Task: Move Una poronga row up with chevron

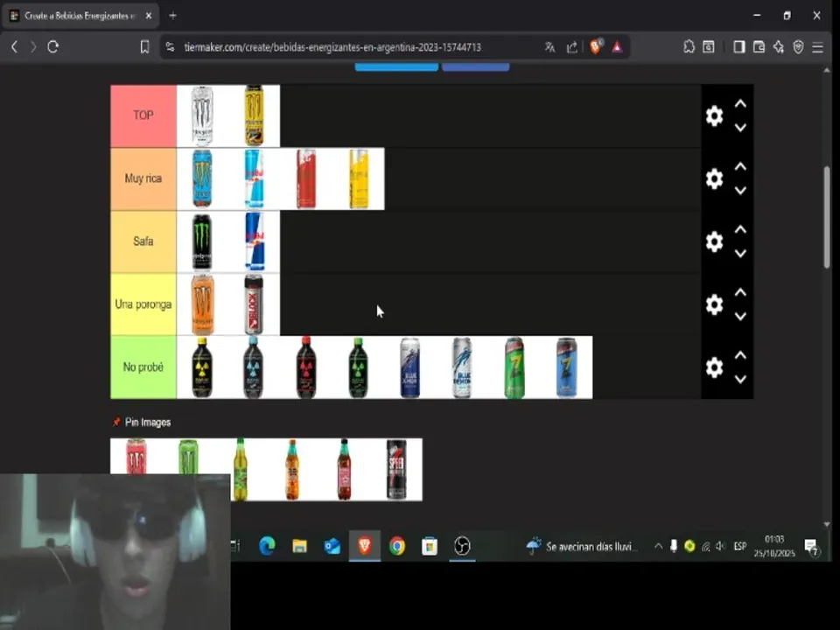Action: pyautogui.click(x=740, y=292)
